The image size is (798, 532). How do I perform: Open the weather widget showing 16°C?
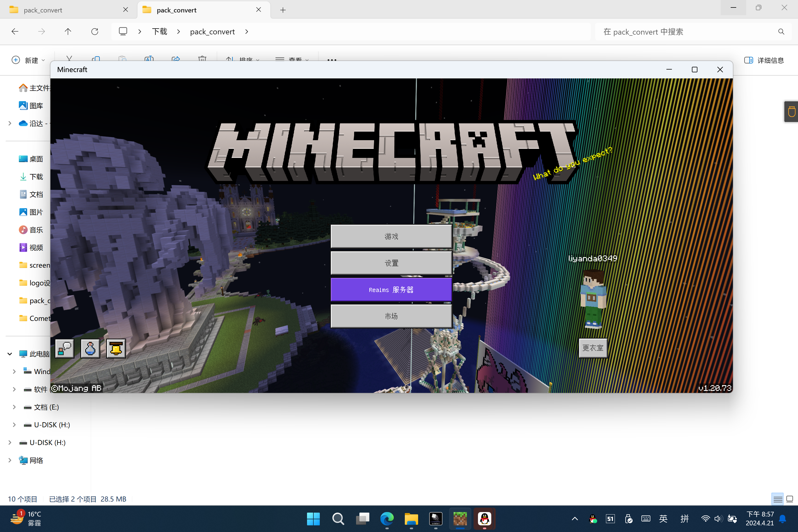pos(26,518)
